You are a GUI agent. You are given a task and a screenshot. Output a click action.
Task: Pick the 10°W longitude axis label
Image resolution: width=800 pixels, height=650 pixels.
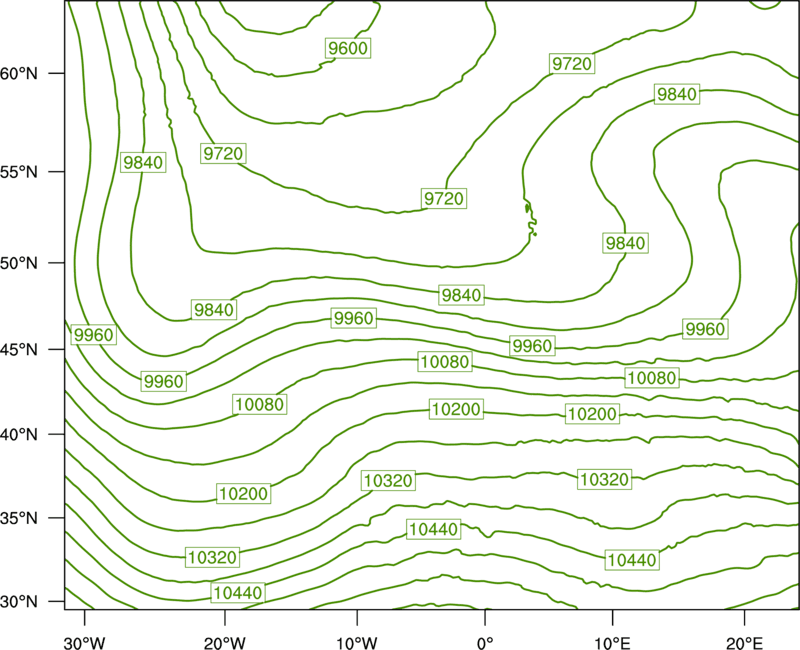point(357,643)
